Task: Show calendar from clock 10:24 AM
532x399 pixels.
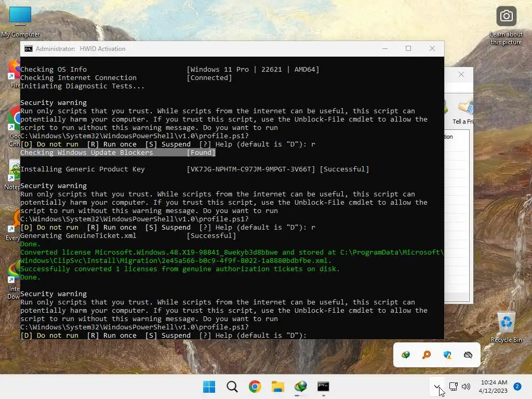Action: point(494,387)
